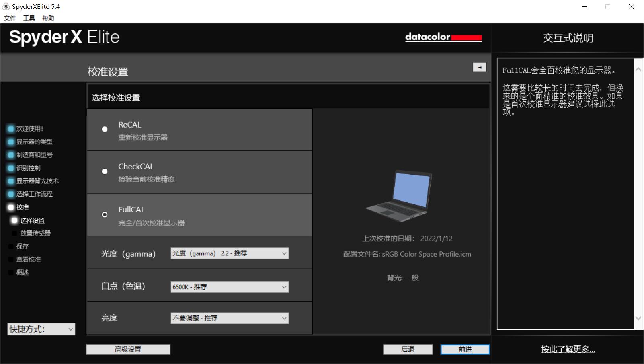Viewport: 644px width, 364px height.
Task: Select the CheckCAL radio option
Action: [x=105, y=171]
